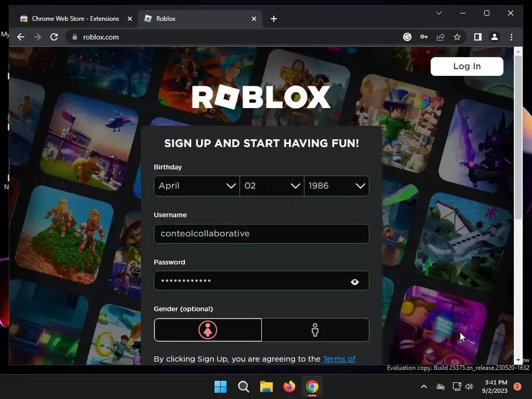Click the Username input field
This screenshot has height=399, width=532.
tap(261, 234)
